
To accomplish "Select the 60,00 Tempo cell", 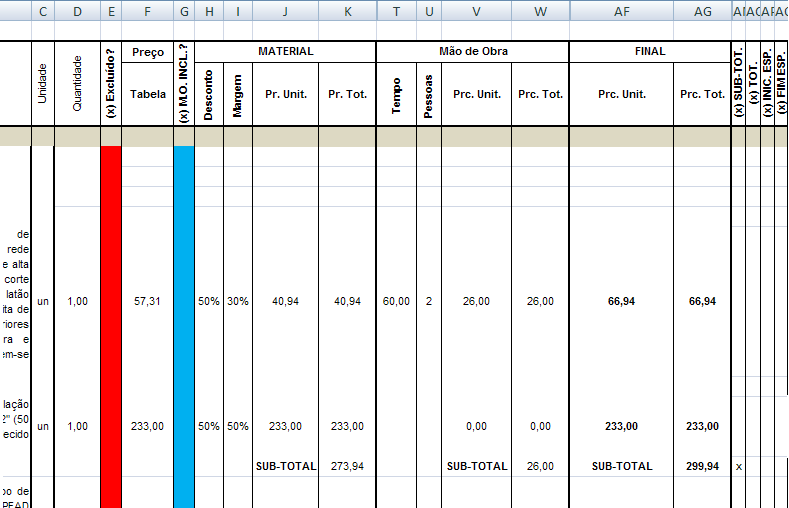I will click(397, 301).
